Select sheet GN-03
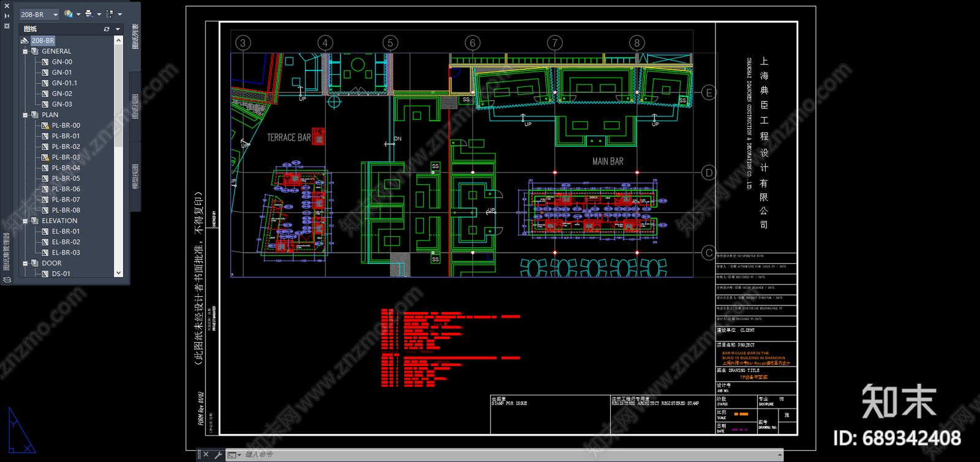This screenshot has width=980, height=462. (62, 104)
